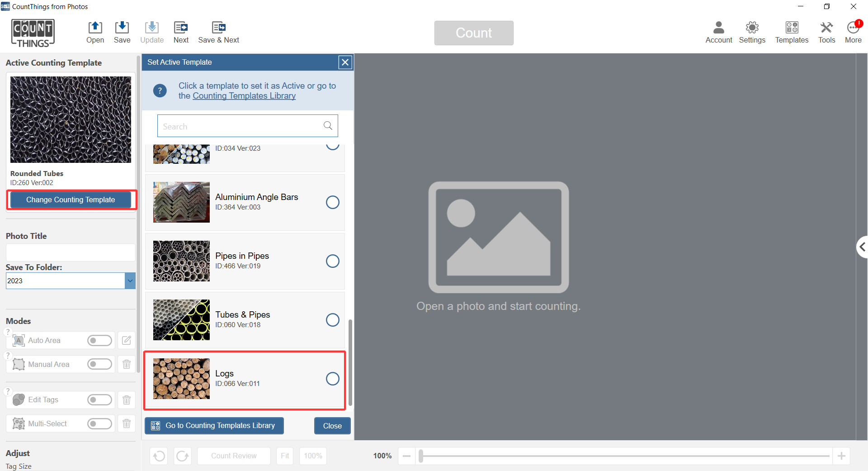Select the Pipes in Pipes radio button
This screenshot has height=471, width=868.
coord(333,261)
